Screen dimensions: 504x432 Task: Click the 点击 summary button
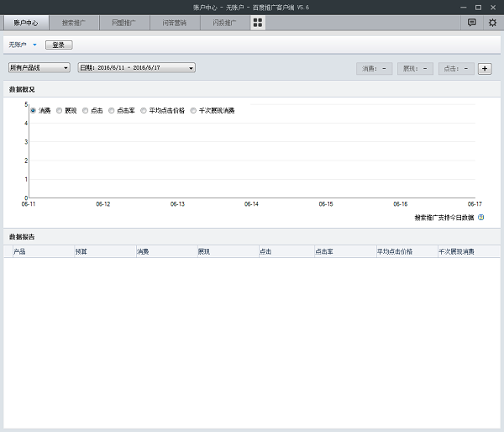456,69
